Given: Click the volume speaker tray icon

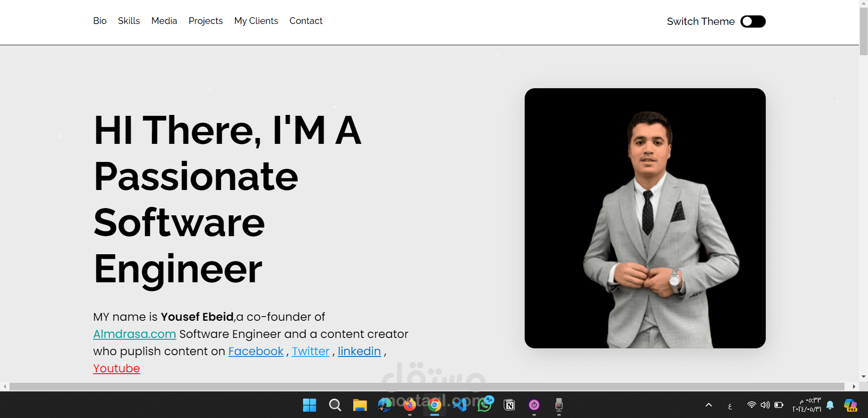Looking at the screenshot, I should click(765, 405).
